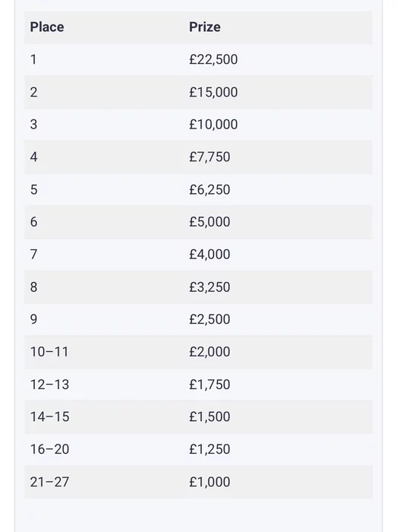Click the £2,500 prize value

pyautogui.click(x=210, y=319)
